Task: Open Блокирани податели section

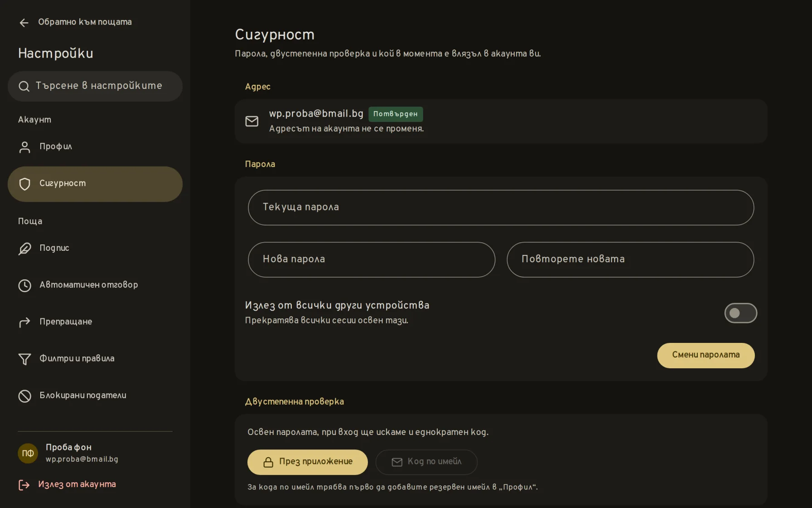Action: pyautogui.click(x=95, y=396)
